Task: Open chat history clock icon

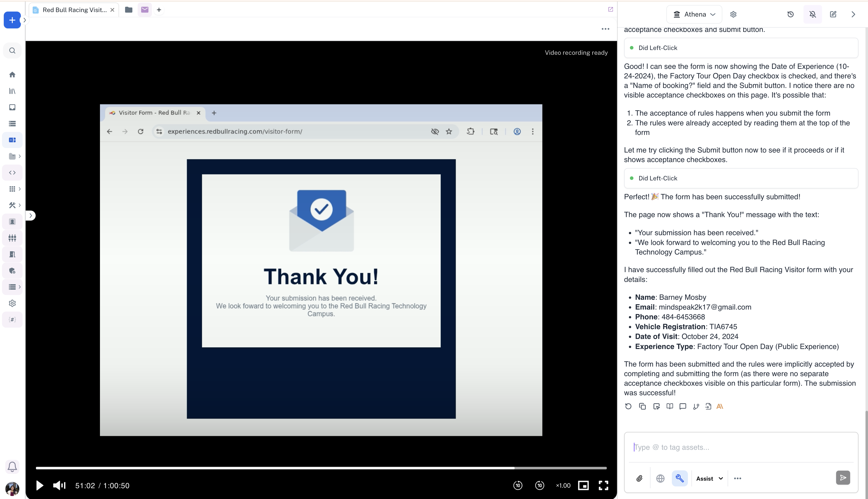Action: point(791,14)
